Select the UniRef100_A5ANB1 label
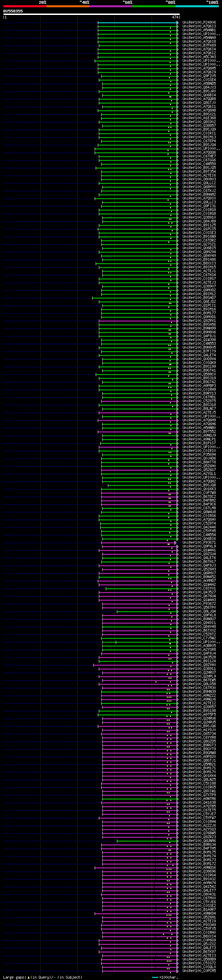The image size is (222, 980). coord(199,30)
